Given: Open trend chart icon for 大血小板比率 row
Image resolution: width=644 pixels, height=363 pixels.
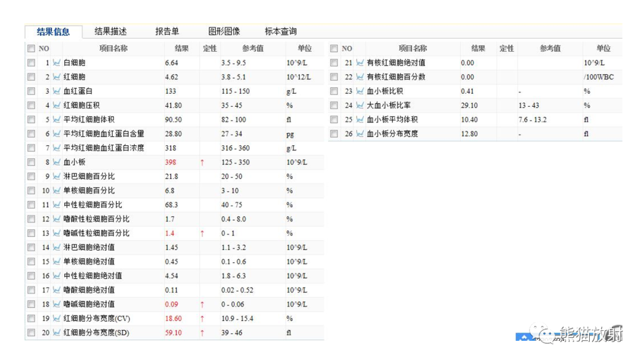Looking at the screenshot, I should click(x=360, y=105).
